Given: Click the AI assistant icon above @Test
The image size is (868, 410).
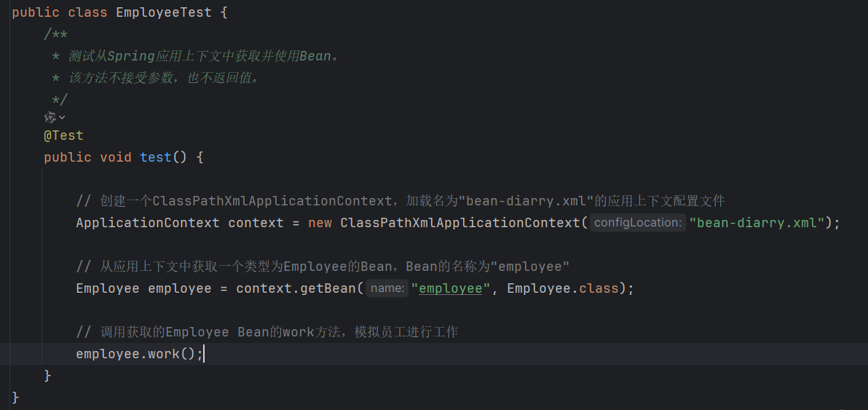Looking at the screenshot, I should pos(50,117).
